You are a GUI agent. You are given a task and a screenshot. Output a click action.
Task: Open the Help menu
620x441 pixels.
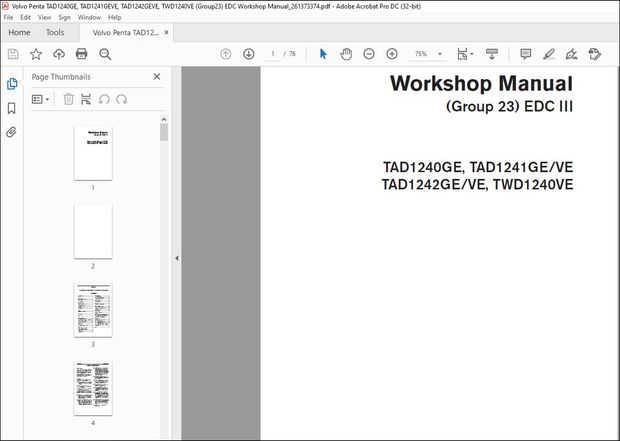tap(115, 17)
